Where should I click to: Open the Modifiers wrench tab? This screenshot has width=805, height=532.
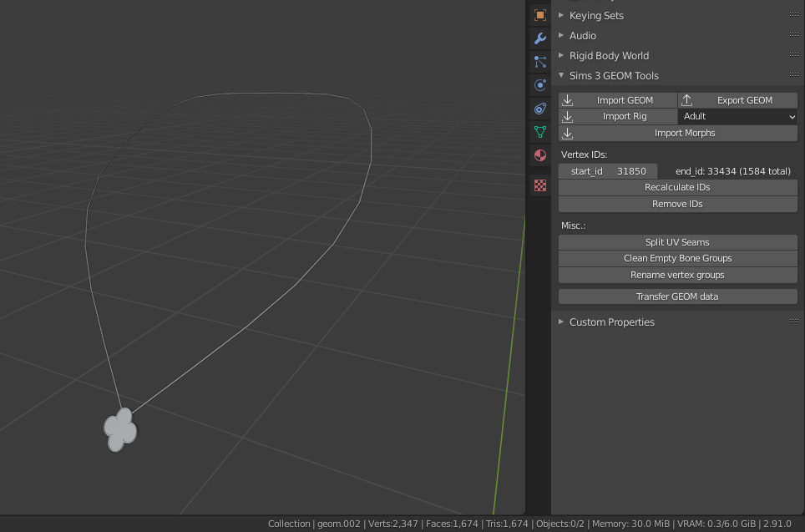(x=539, y=38)
